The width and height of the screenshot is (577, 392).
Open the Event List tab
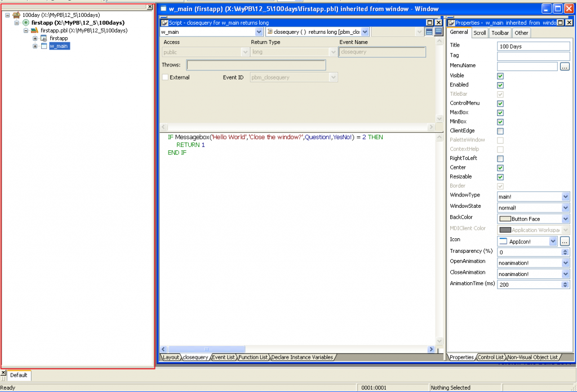pos(223,358)
